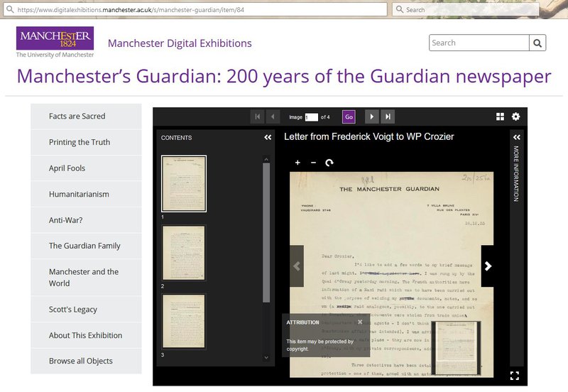Open About This Exhibition page
568x392 pixels.
(86, 335)
